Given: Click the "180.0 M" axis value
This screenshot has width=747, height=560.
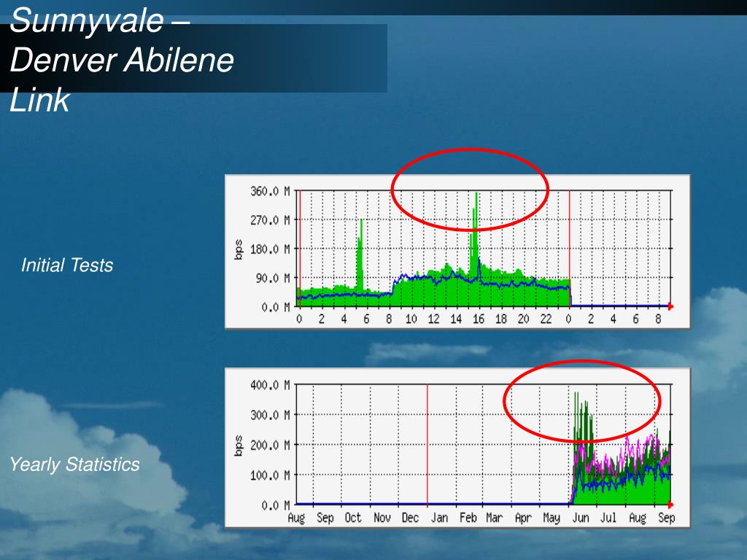Looking at the screenshot, I should (270, 249).
